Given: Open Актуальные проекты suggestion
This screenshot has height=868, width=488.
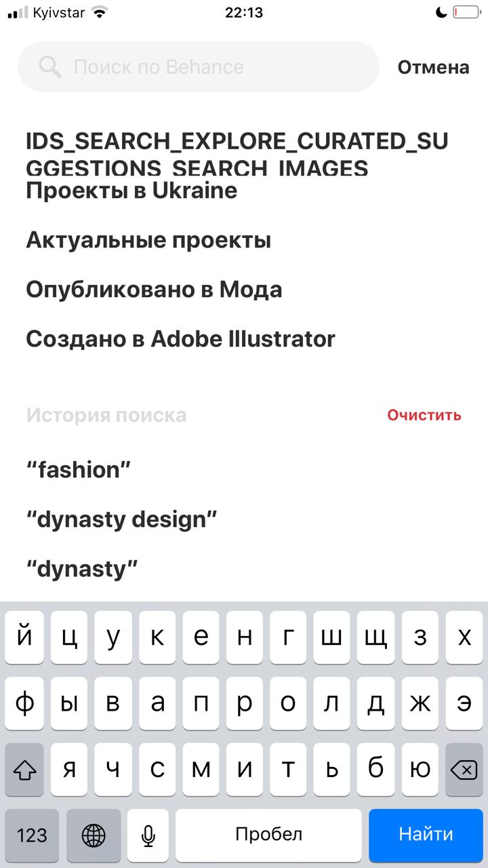Looking at the screenshot, I should (x=148, y=240).
